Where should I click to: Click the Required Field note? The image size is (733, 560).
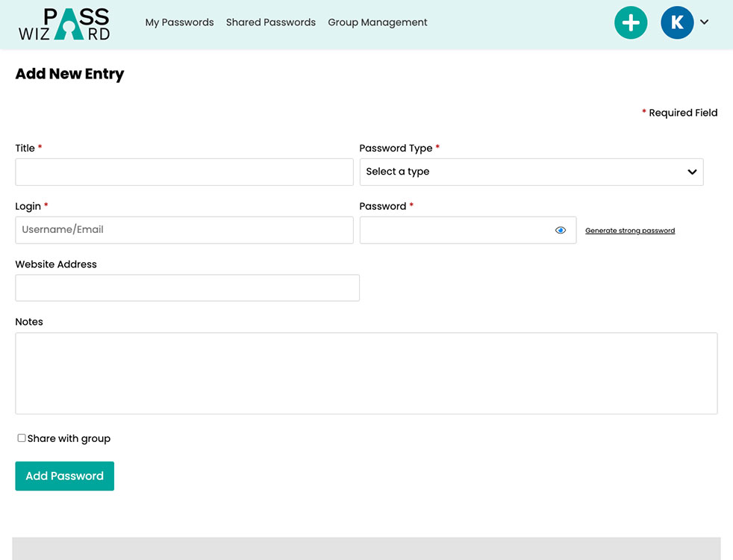(679, 113)
